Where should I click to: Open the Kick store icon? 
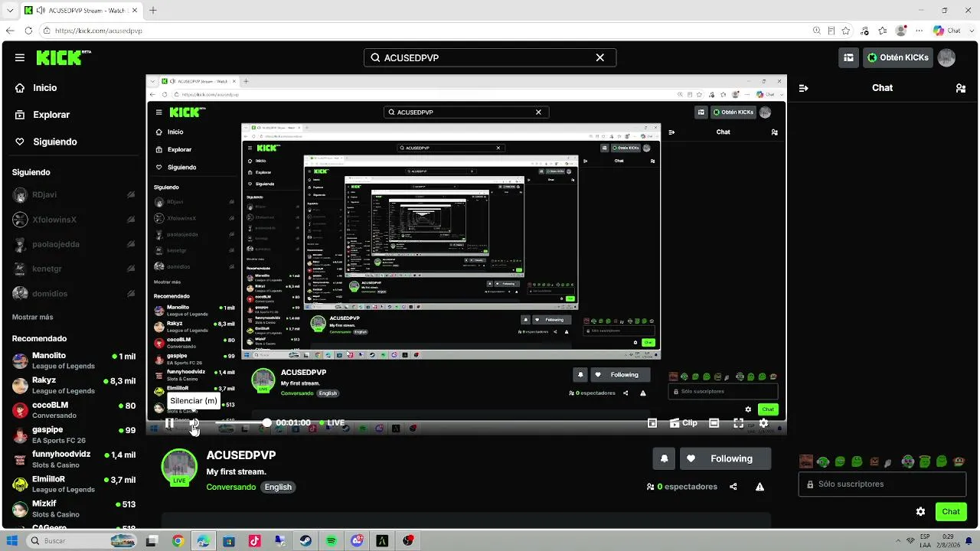(x=848, y=57)
